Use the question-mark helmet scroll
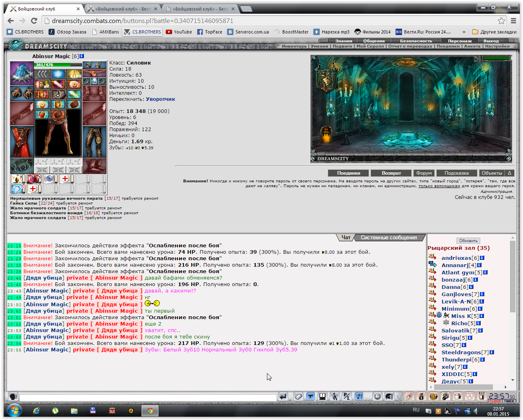Viewport: 523px width, 420px height. click(x=18, y=179)
